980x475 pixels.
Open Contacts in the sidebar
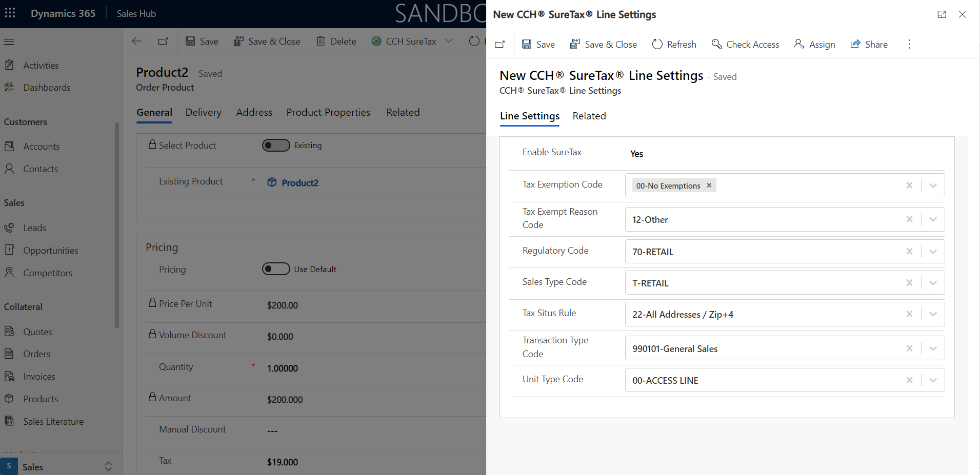pyautogui.click(x=41, y=169)
